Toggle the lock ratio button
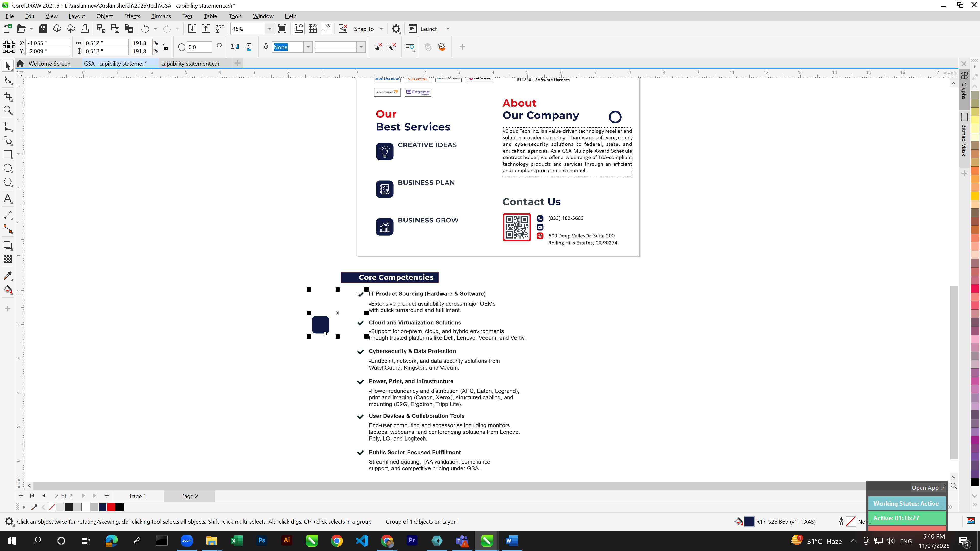This screenshot has width=980, height=551. point(166,47)
